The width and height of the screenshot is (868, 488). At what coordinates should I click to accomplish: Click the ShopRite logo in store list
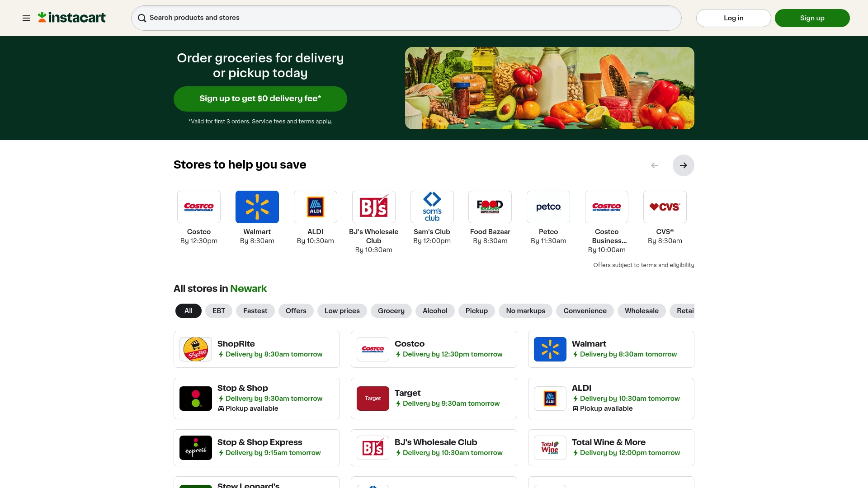[196, 349]
